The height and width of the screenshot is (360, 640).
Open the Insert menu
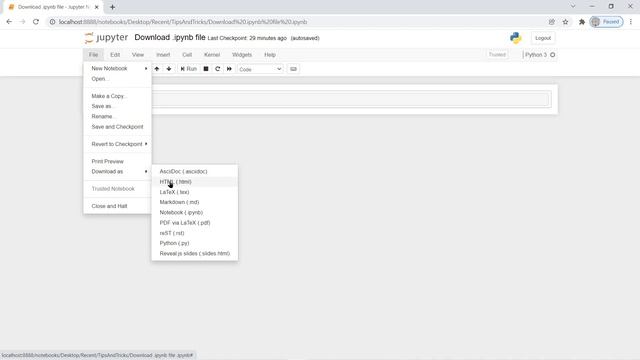coord(163,55)
